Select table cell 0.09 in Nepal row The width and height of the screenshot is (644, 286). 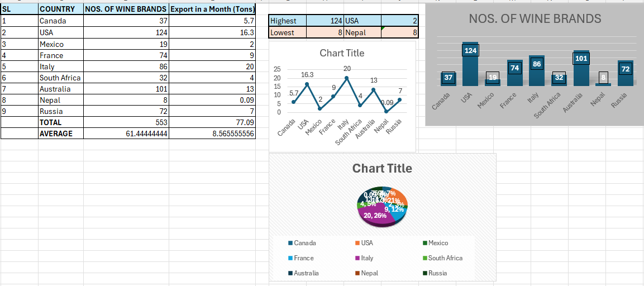tap(212, 100)
